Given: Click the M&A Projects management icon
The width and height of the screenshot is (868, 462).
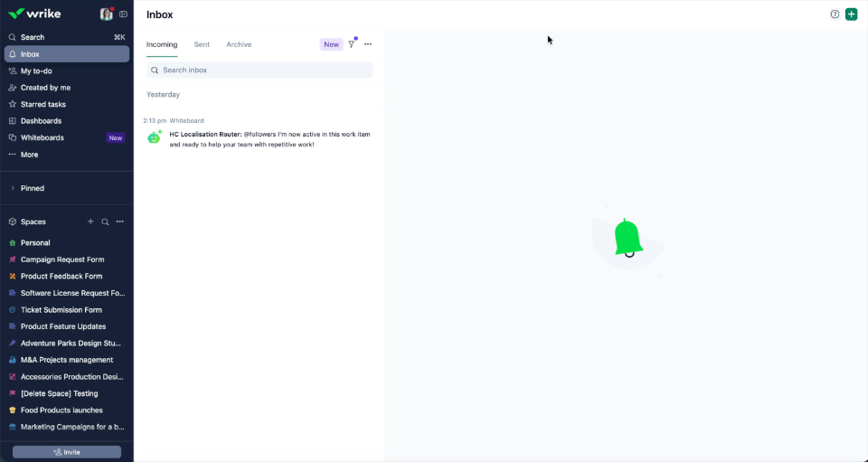Looking at the screenshot, I should [x=13, y=360].
